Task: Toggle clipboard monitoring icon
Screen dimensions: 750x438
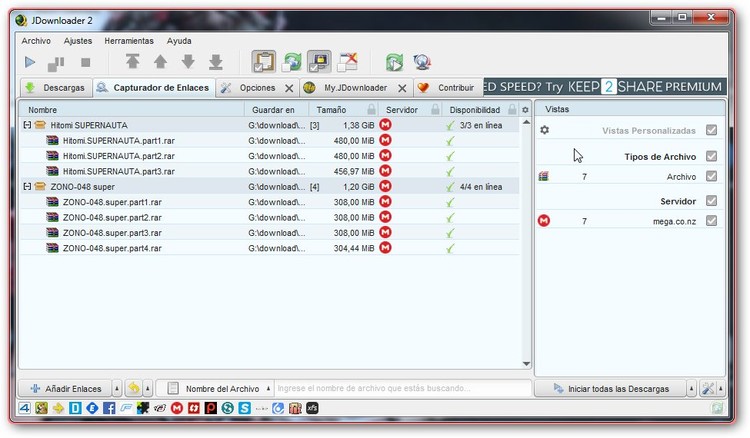Action: 264,62
